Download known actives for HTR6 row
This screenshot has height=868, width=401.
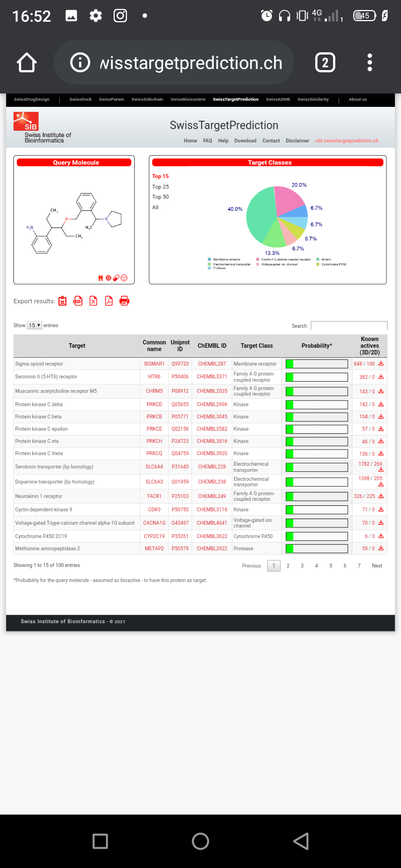click(381, 377)
